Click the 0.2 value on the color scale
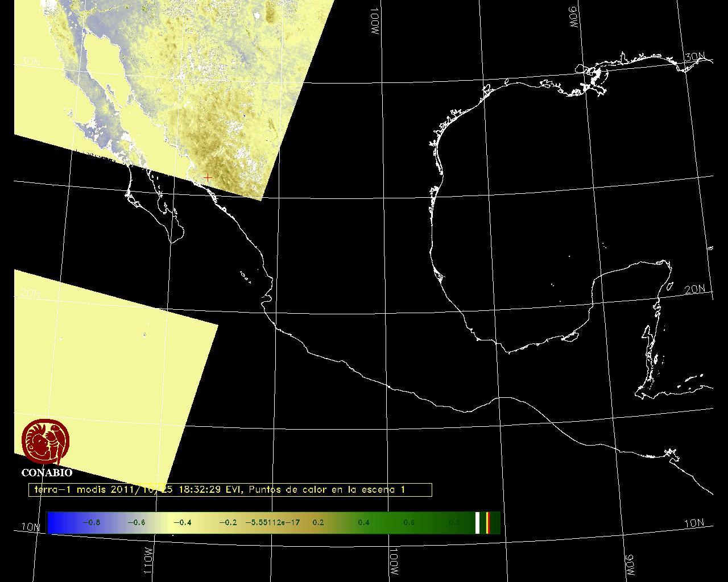 [318, 523]
